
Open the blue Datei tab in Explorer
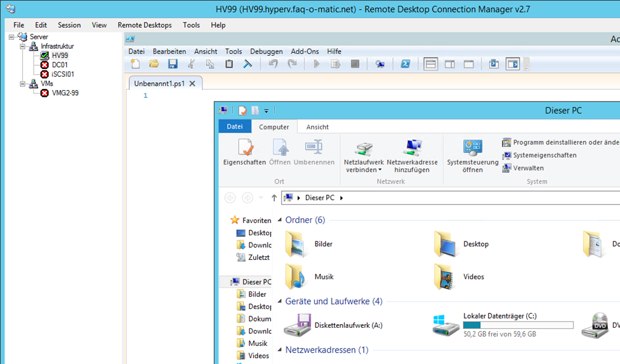click(x=235, y=126)
